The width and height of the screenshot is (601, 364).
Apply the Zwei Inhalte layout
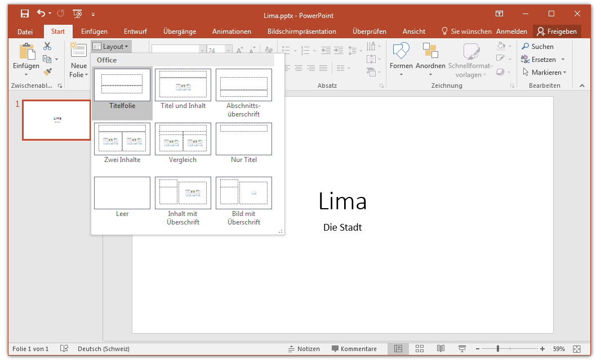[x=122, y=143]
